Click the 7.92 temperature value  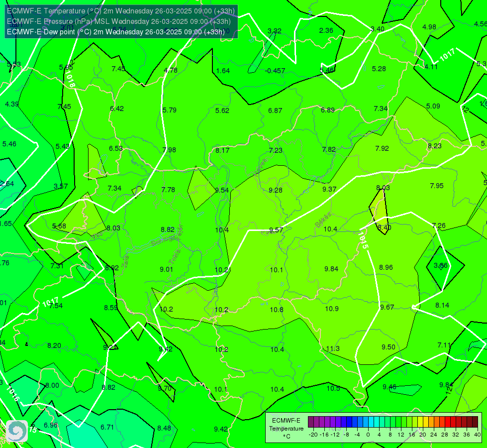pyautogui.click(x=382, y=149)
